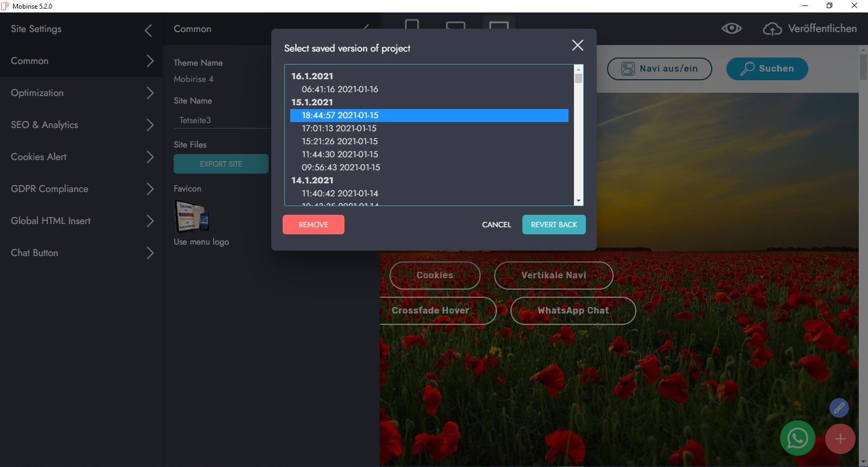The height and width of the screenshot is (467, 868).
Task: Close the saved version dialog with X
Action: click(x=578, y=46)
